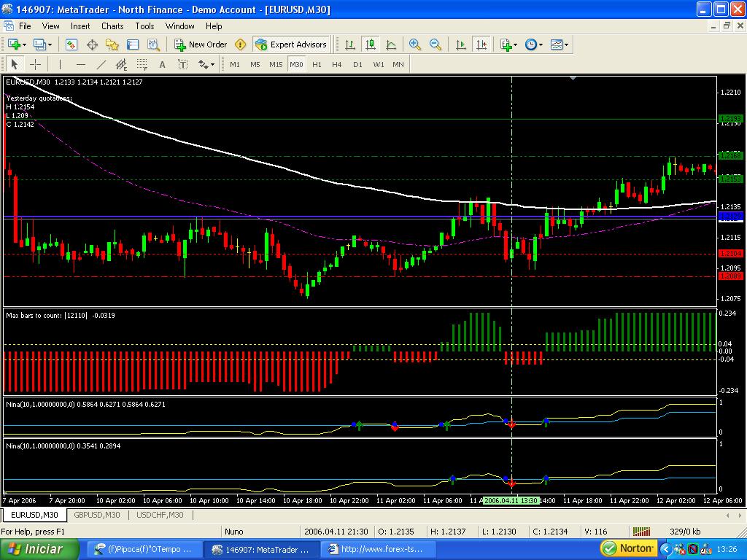Select the Crosshair tool
747x560 pixels.
coord(34,64)
